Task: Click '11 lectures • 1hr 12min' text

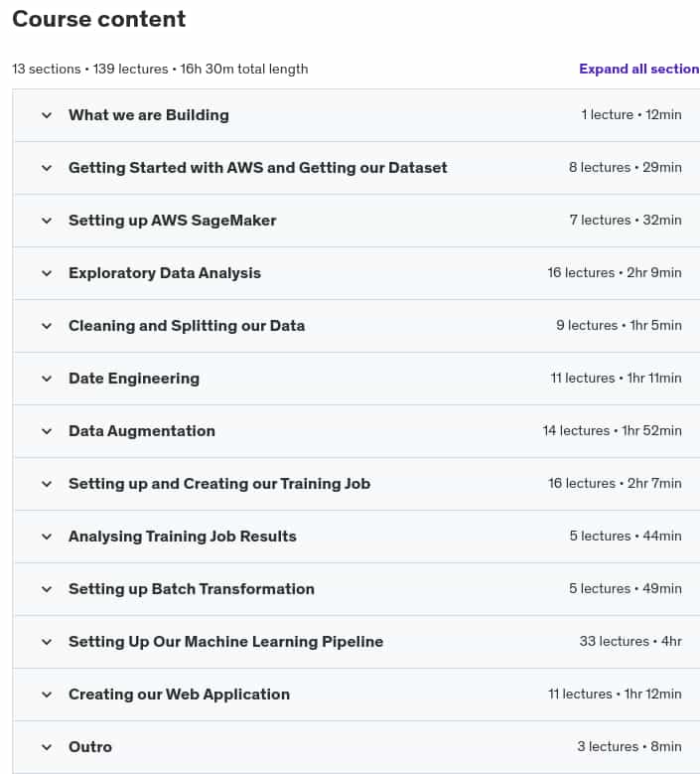Action: pos(616,695)
